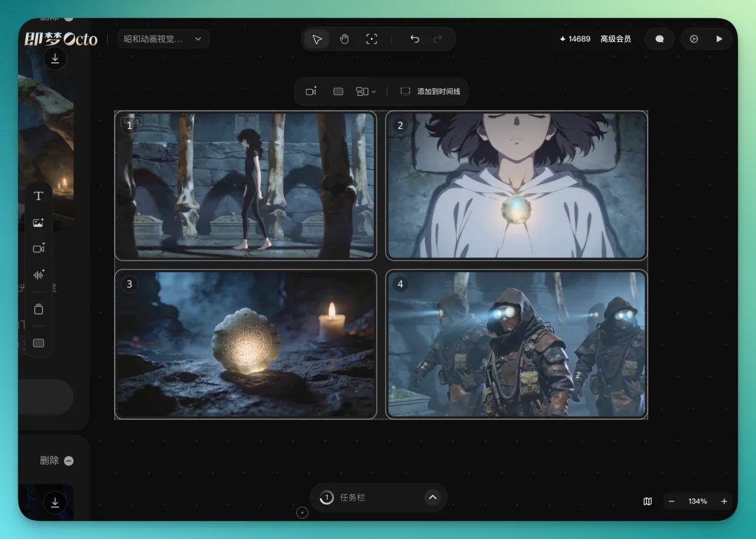Zoom out with the minus button
The width and height of the screenshot is (756, 539).
(x=671, y=501)
